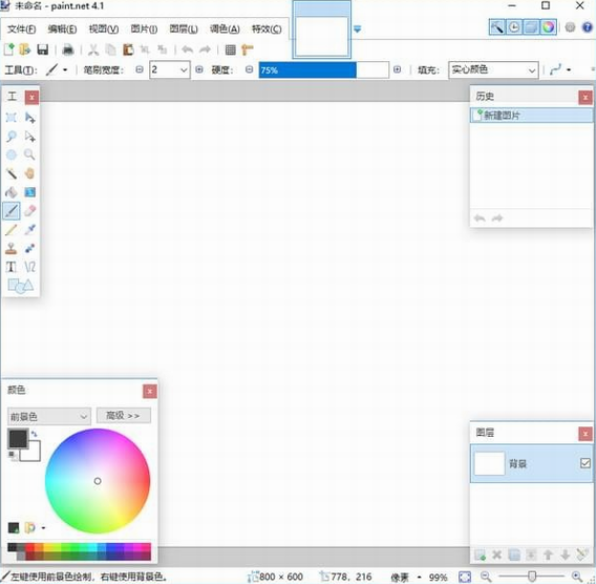596x584 pixels.
Task: Select the Pencil tool
Action: (11, 229)
